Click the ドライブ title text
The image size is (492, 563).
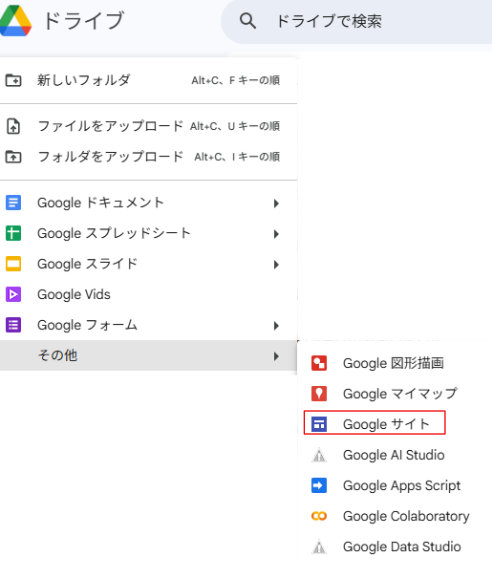click(x=84, y=20)
